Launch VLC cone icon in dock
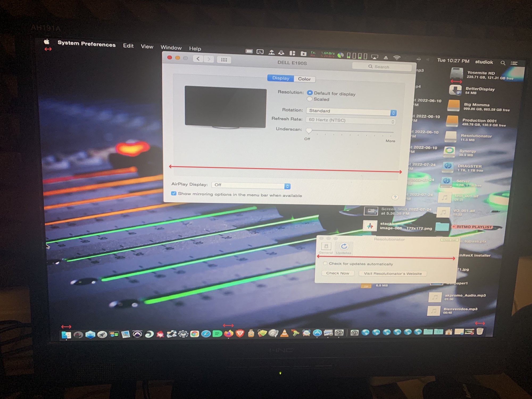Viewport: 532px width, 399px height. 284,333
